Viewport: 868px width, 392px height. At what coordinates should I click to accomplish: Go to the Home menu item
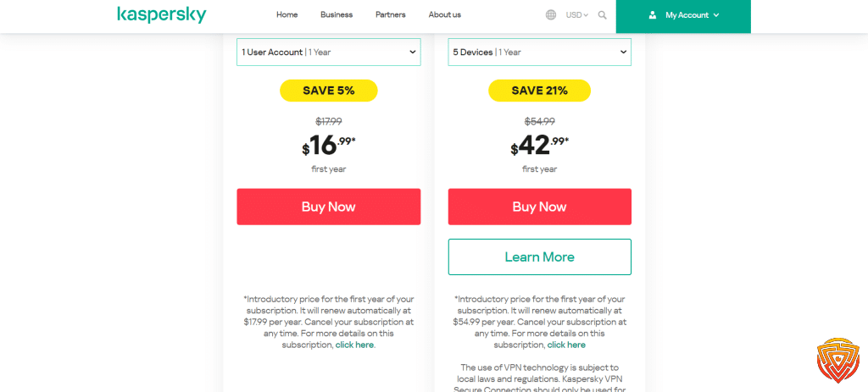pos(287,15)
